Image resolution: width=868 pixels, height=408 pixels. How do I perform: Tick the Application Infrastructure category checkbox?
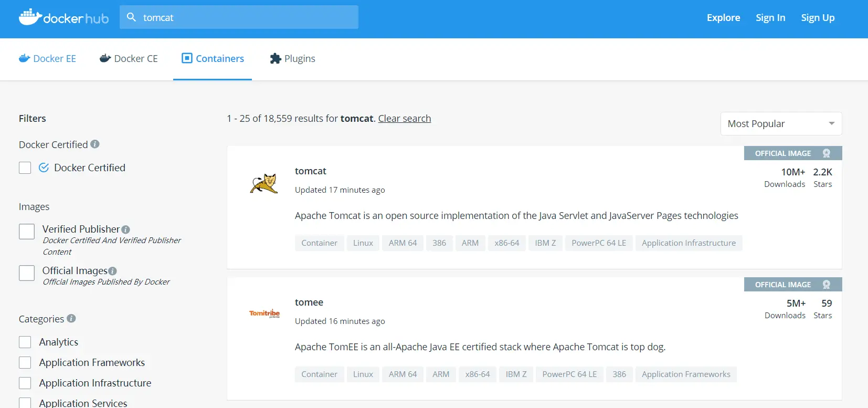pyautogui.click(x=25, y=383)
